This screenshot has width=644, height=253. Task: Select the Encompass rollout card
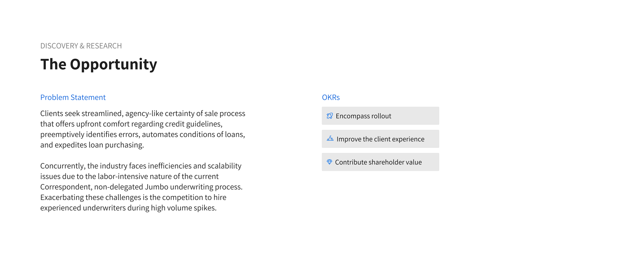380,116
